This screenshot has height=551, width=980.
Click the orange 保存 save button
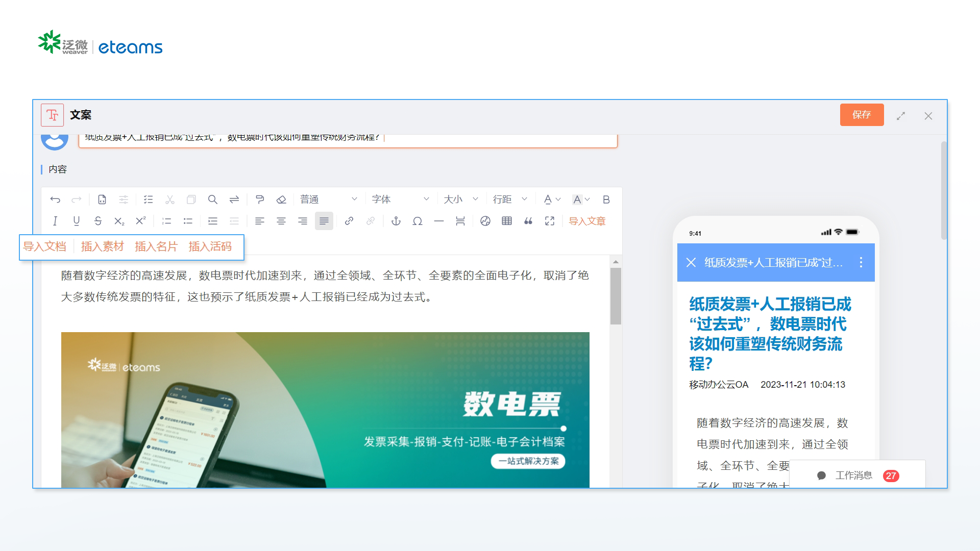(862, 115)
